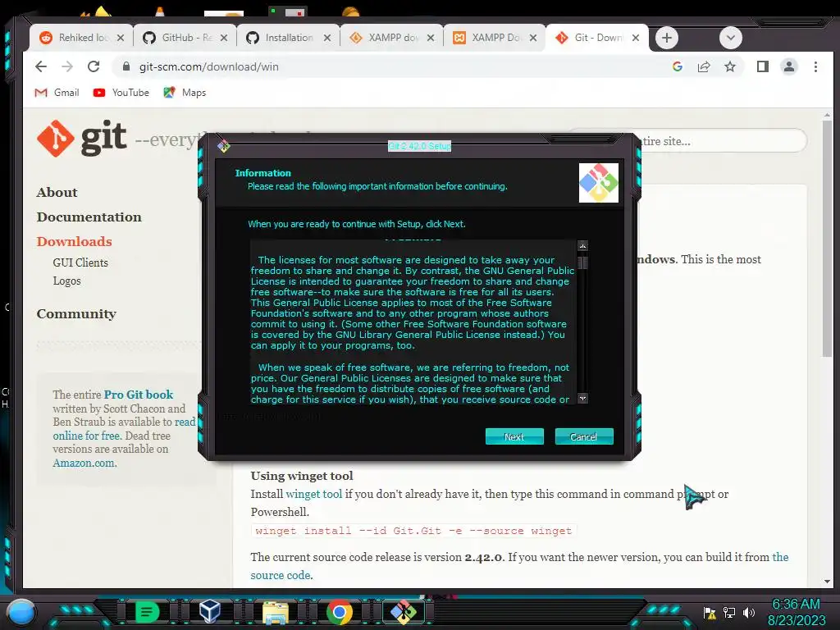Screen dimensions: 840x630
Task: Click the taskbar clock and date
Action: point(797,612)
